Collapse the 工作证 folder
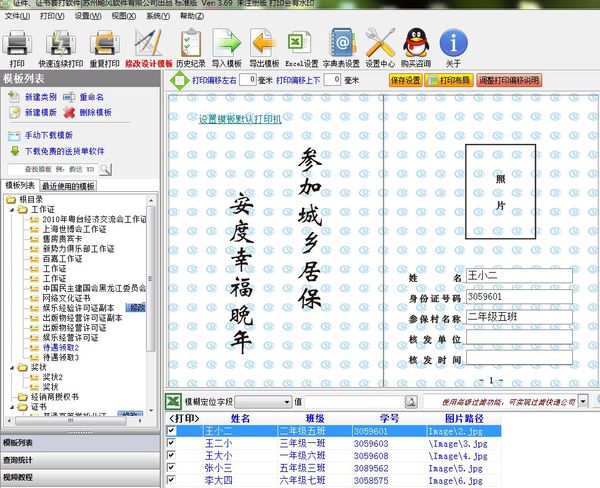 12,210
